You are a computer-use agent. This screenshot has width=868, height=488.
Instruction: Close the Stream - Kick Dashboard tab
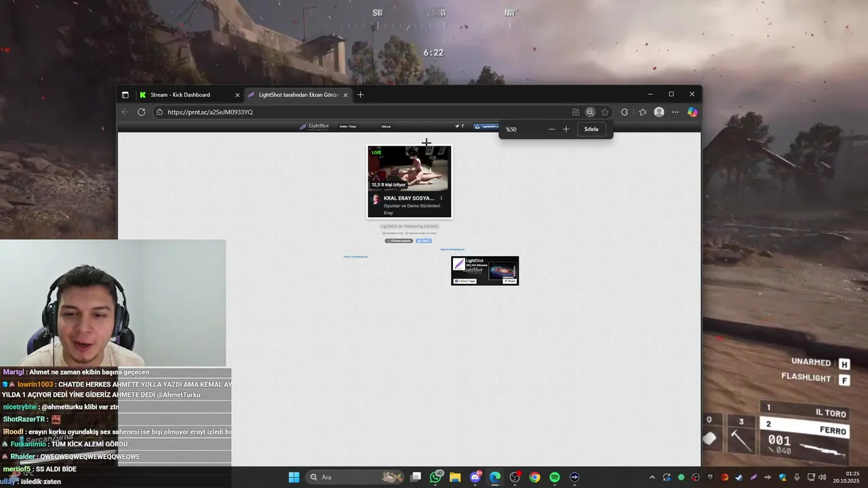237,95
